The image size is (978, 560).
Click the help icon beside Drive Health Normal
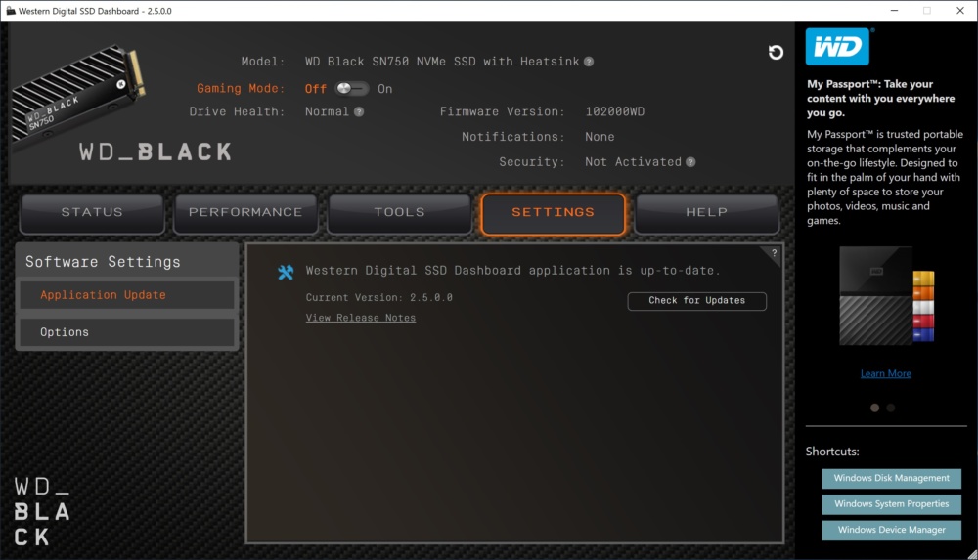359,111
